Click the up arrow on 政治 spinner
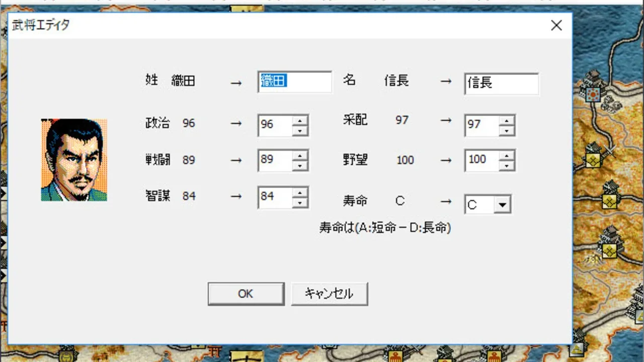 [300, 120]
